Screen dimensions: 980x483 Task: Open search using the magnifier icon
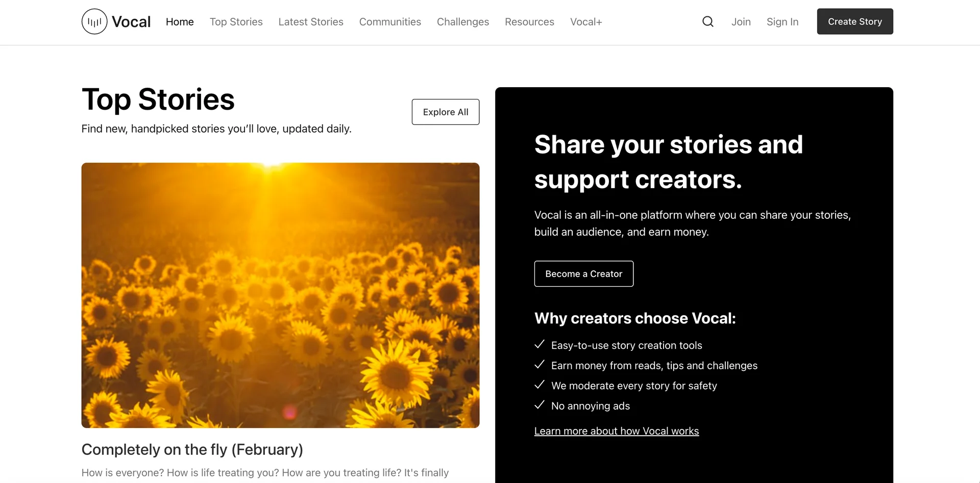tap(707, 21)
